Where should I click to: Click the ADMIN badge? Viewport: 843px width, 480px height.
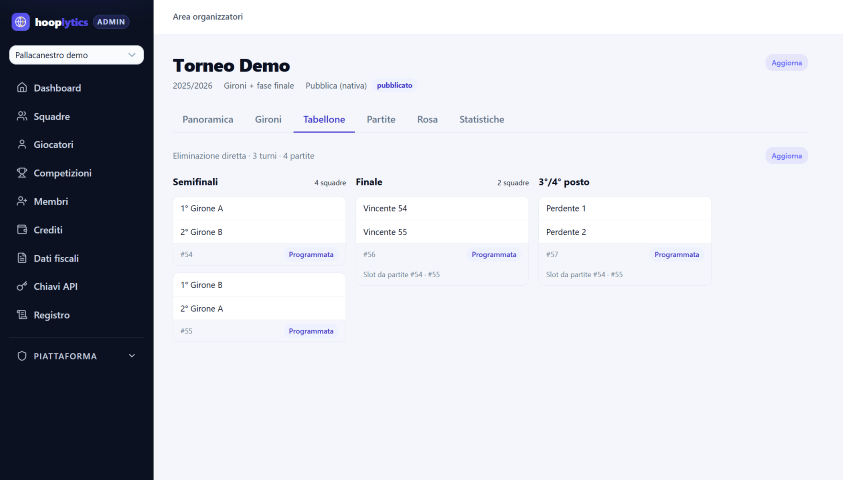tap(111, 22)
